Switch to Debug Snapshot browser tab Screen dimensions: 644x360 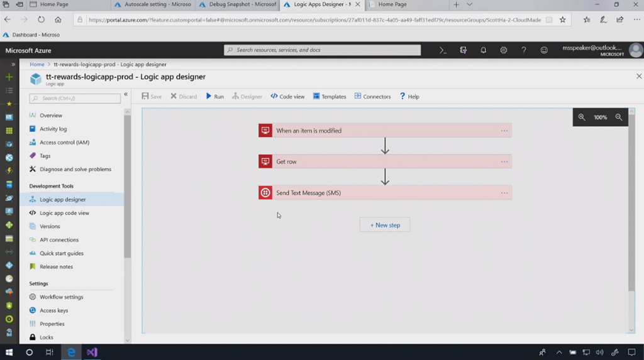[x=238, y=4]
